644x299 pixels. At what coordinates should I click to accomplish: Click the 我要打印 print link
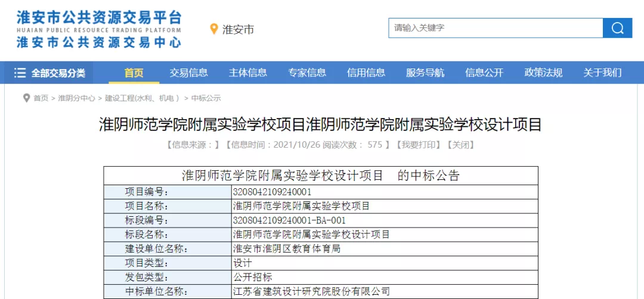coord(419,145)
